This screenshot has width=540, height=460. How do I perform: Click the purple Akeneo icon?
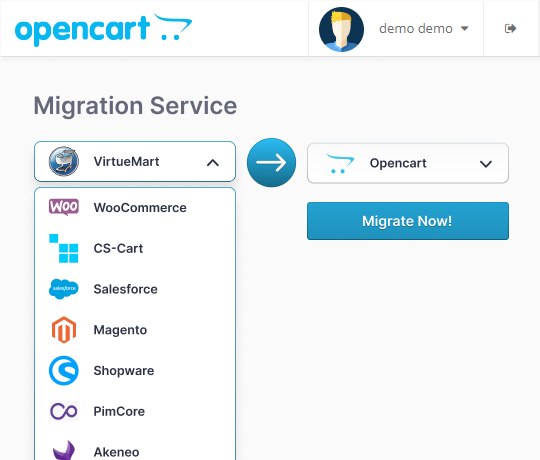click(x=64, y=450)
